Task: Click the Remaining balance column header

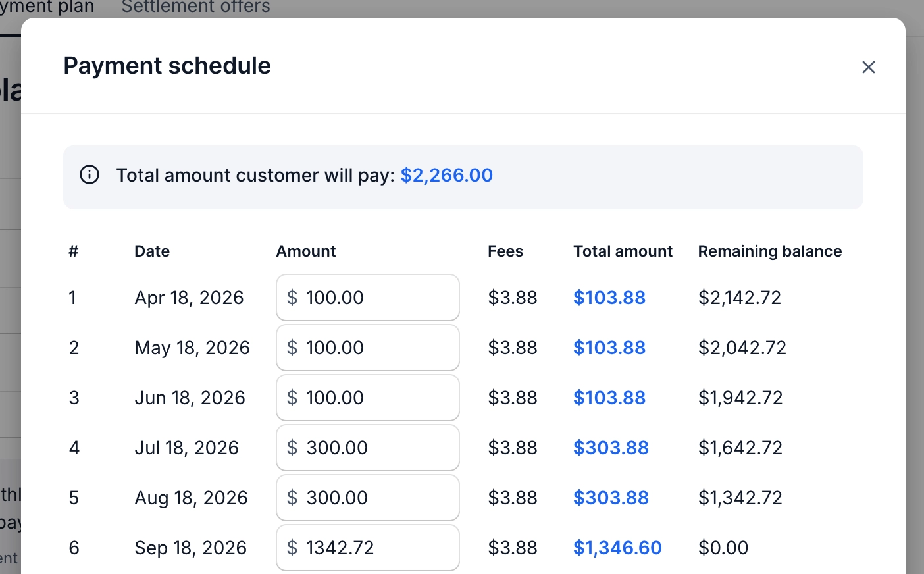Action: [x=769, y=251]
